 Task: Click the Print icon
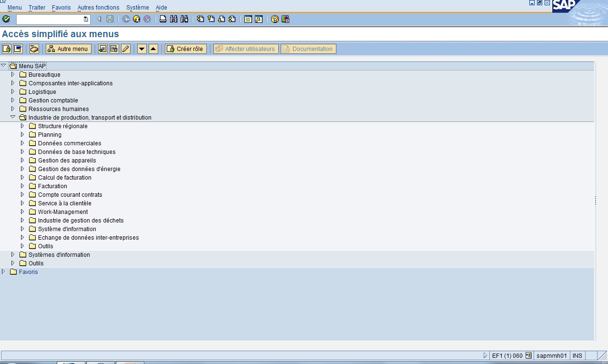[163, 19]
